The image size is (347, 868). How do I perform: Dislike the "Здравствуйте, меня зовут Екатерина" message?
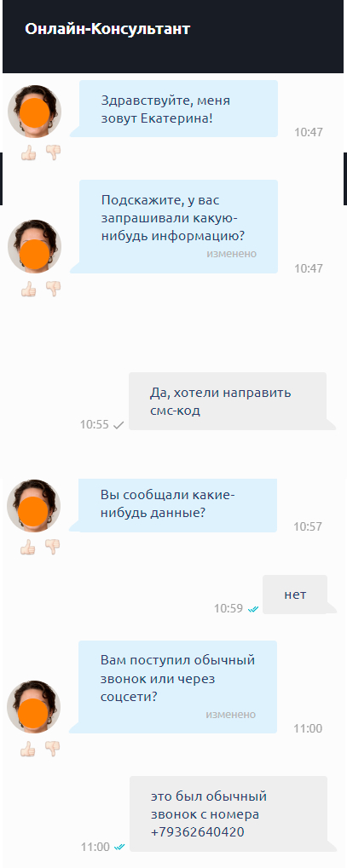(53, 152)
